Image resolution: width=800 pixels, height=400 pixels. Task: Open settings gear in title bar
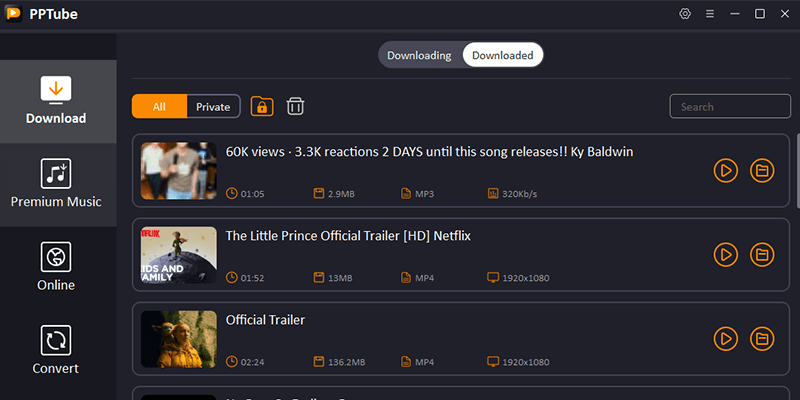[685, 14]
